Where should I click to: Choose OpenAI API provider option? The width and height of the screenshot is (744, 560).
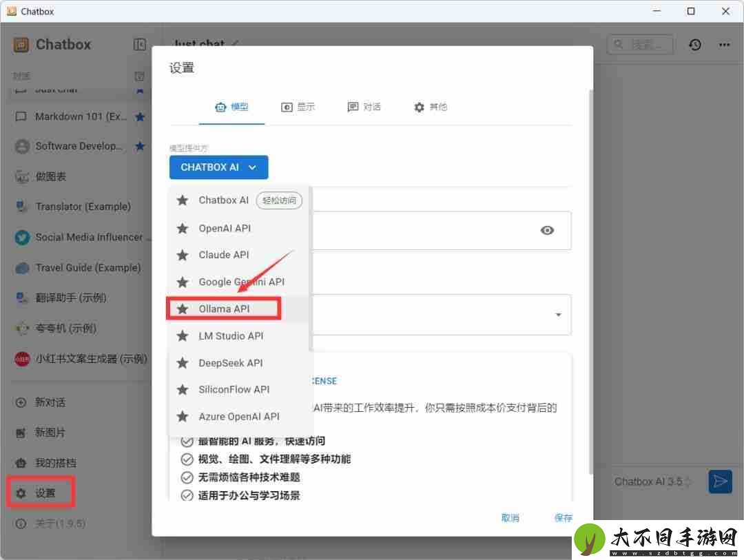point(238,228)
